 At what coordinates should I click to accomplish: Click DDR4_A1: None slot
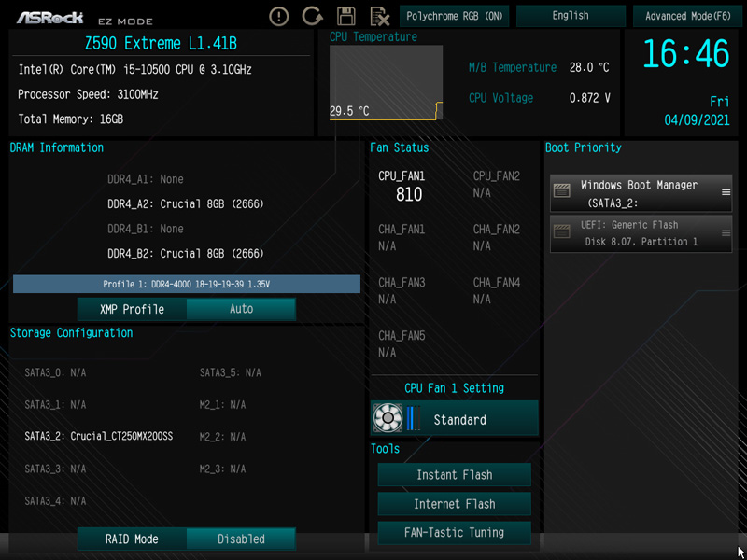146,179
